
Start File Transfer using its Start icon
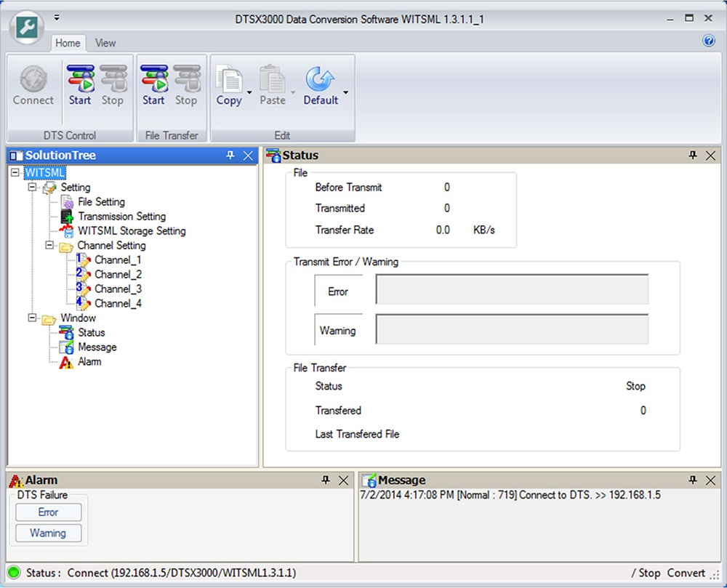click(x=153, y=80)
